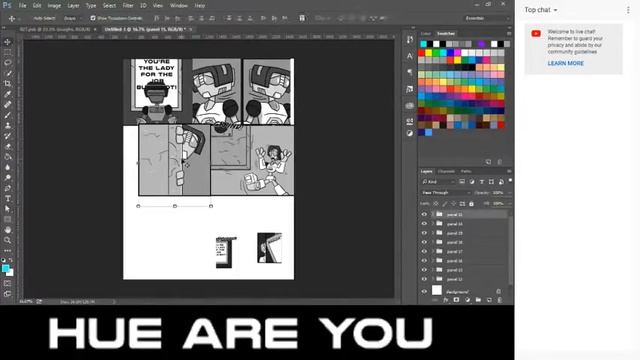Select the Eraser tool
640x360 pixels.
pos(7,147)
